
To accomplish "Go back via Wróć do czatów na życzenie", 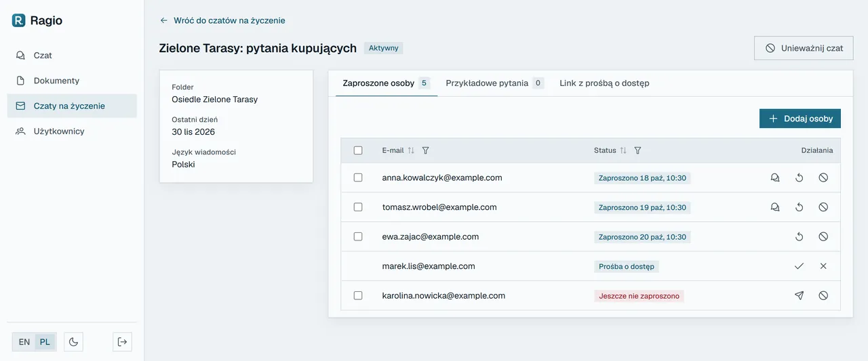I will [222, 20].
